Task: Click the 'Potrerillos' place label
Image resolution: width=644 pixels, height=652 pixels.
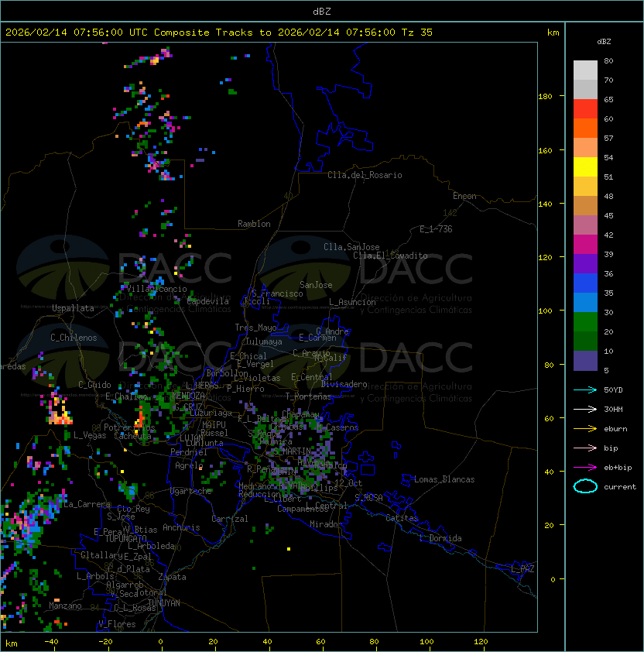Action: pyautogui.click(x=129, y=427)
